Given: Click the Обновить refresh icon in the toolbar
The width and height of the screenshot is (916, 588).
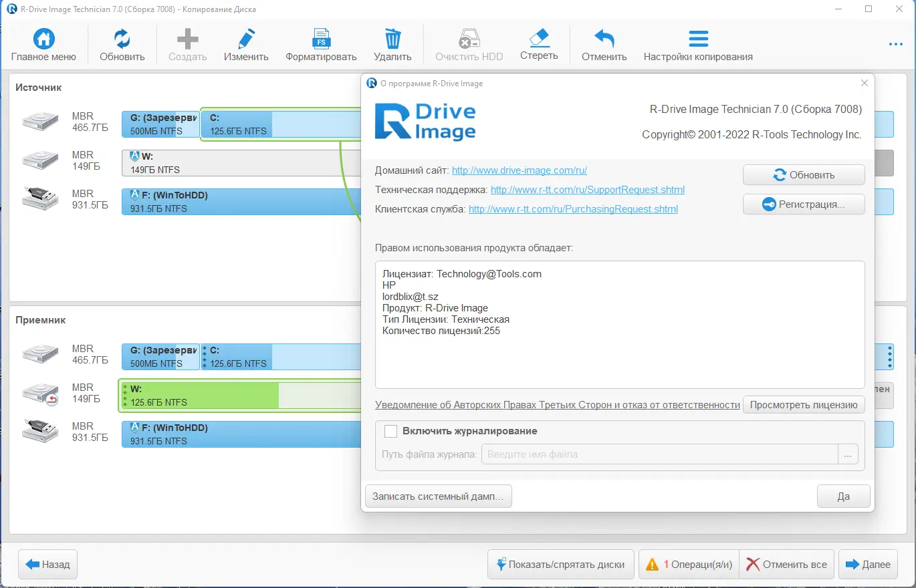Looking at the screenshot, I should (121, 38).
